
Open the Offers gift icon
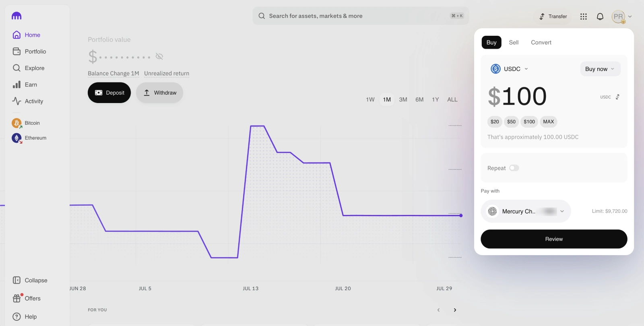click(17, 298)
